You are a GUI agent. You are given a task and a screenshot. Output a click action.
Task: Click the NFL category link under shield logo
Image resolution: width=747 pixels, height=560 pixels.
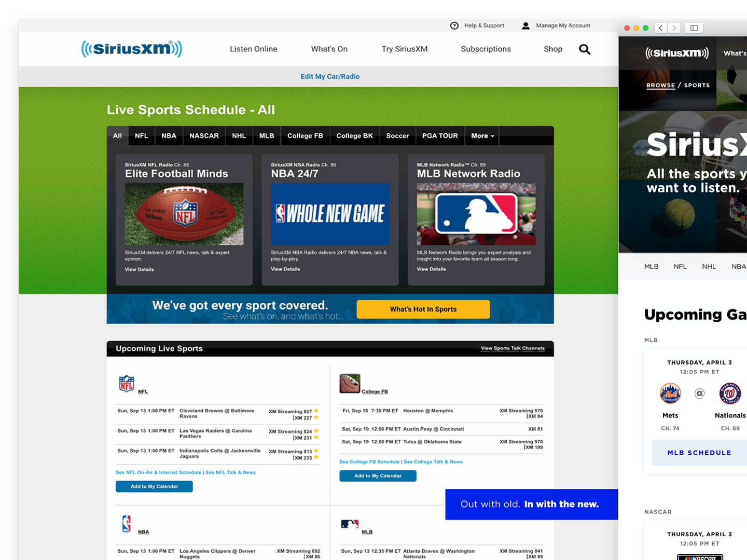pos(143,392)
